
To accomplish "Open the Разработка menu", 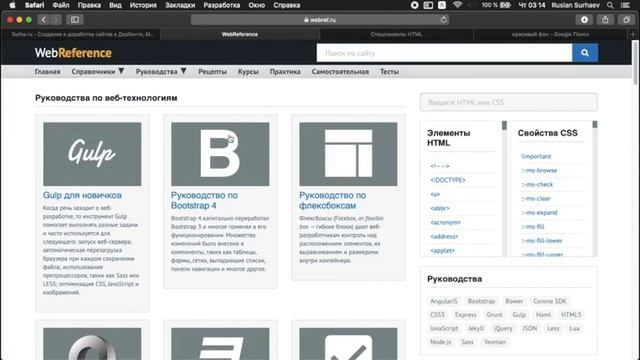I will 222,5.
